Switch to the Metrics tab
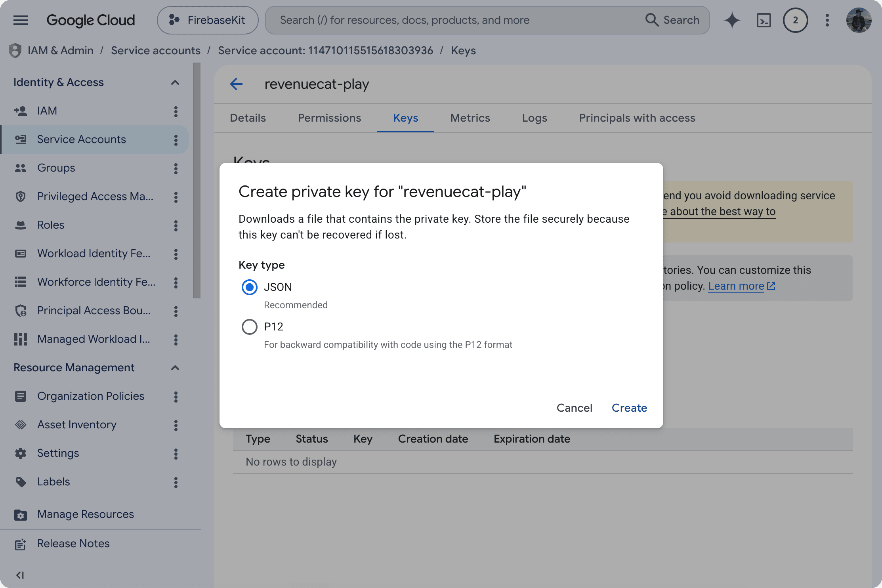 coord(470,118)
